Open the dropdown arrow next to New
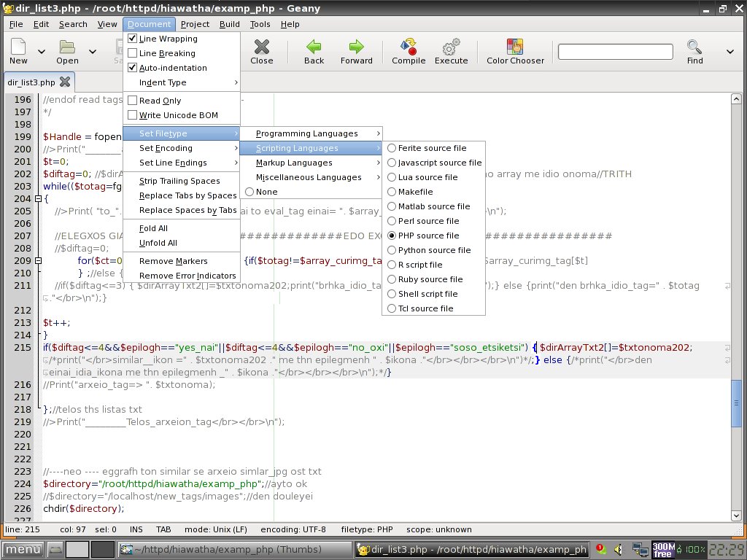747x560 pixels. 42,52
